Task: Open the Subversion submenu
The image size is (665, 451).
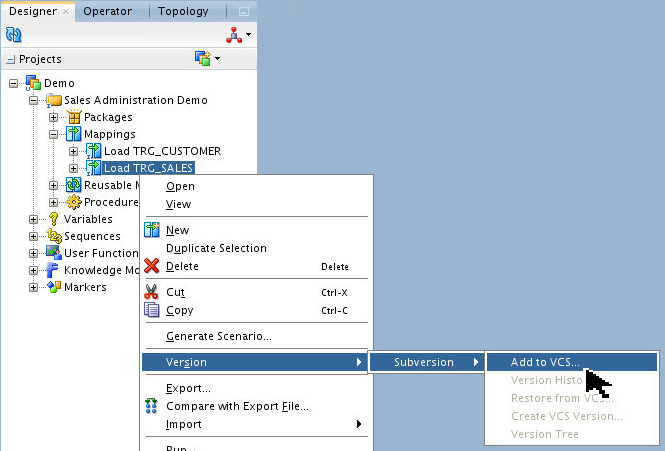Action: point(427,362)
